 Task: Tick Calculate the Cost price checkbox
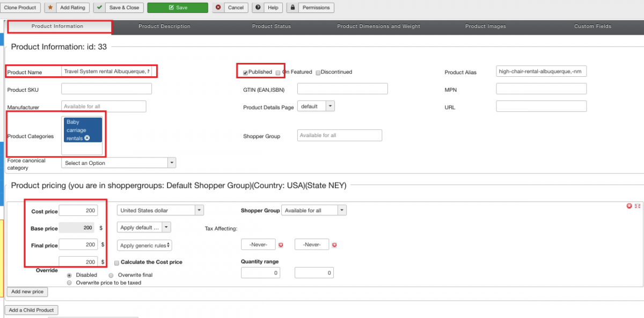[116, 262]
